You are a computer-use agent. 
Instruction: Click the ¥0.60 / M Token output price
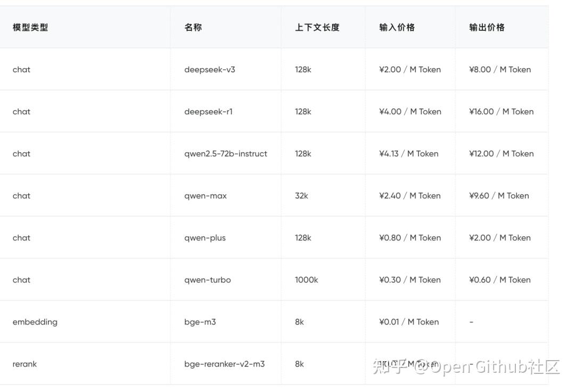[x=500, y=280]
